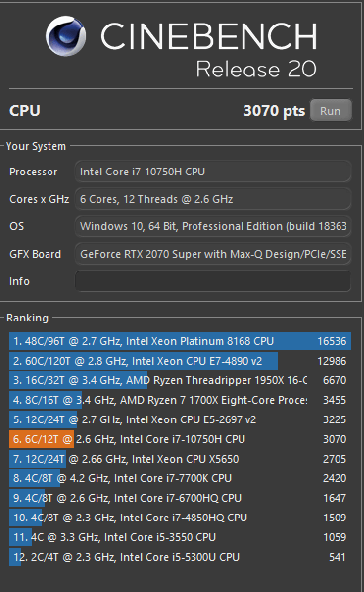
Task: Pick the Xeon X5650 ranking entry
Action: 179,459
